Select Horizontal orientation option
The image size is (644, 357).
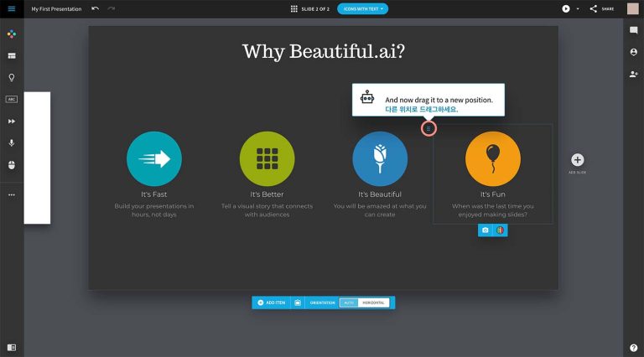point(374,303)
